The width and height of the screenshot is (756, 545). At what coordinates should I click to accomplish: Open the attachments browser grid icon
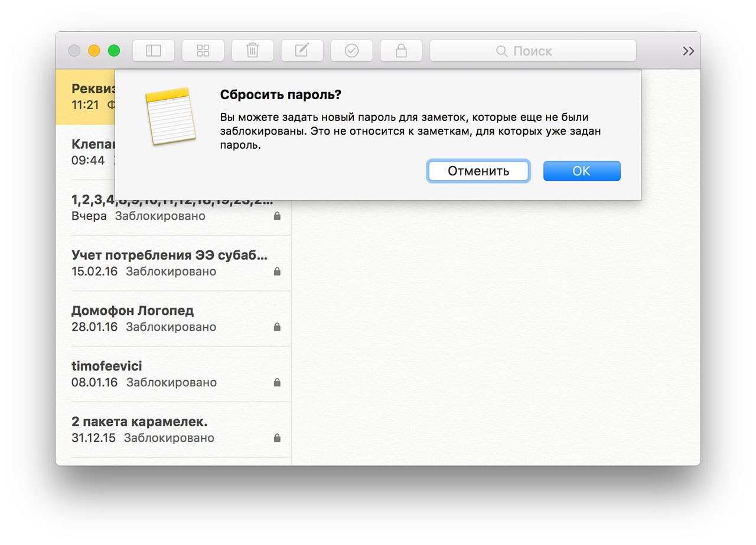pos(203,51)
